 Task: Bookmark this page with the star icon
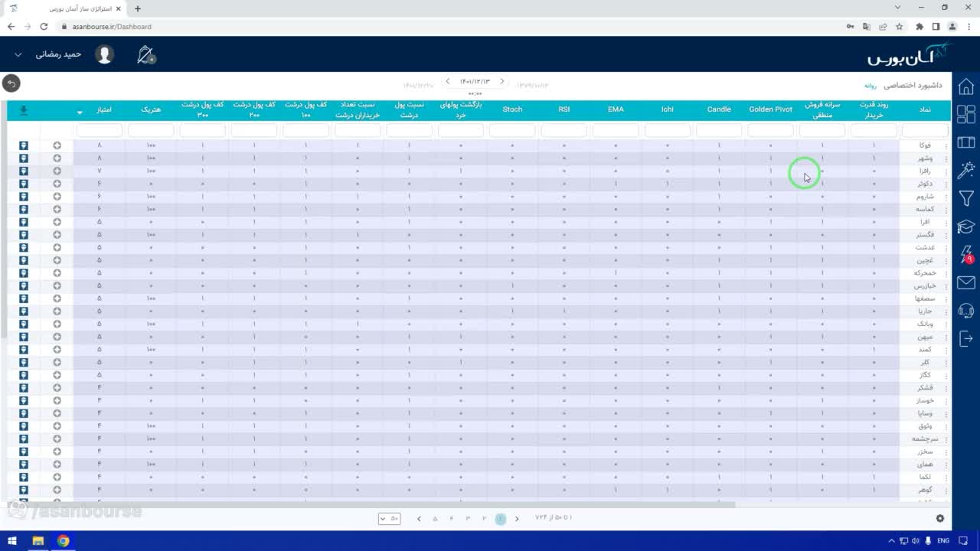pos(900,26)
